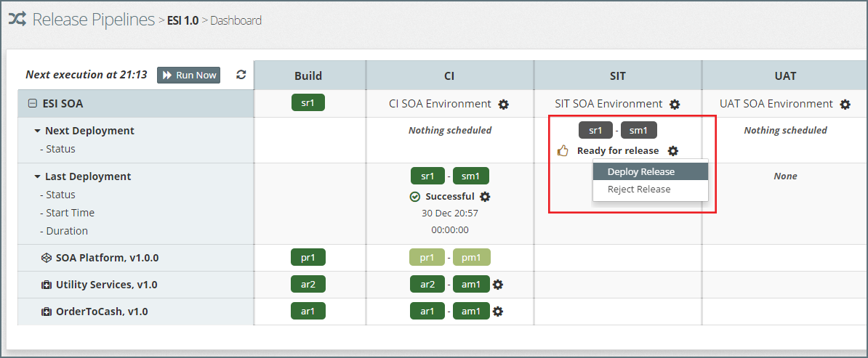Open the SIT SOA Environment gear settings
The height and width of the screenshot is (358, 868).
click(x=675, y=105)
